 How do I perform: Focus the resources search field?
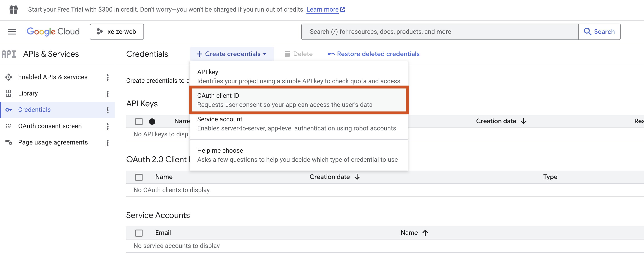[440, 32]
